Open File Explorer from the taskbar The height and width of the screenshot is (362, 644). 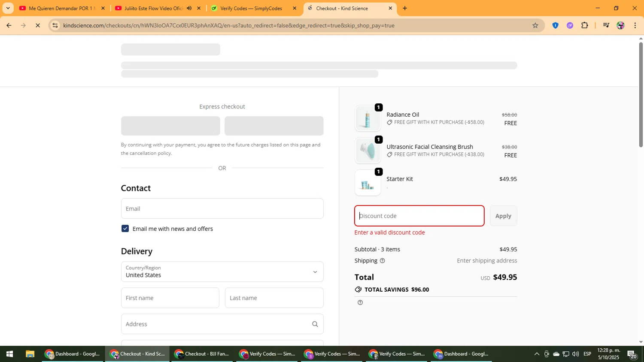pyautogui.click(x=30, y=354)
